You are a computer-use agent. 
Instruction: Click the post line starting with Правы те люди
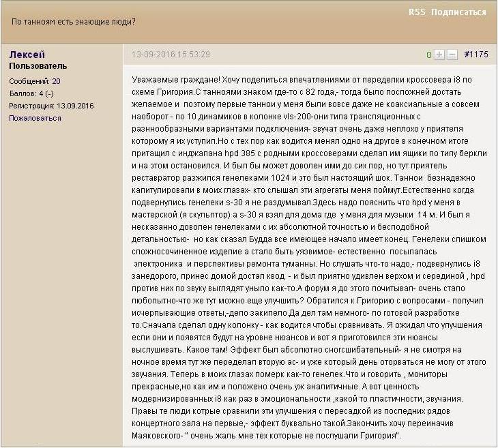point(300,411)
